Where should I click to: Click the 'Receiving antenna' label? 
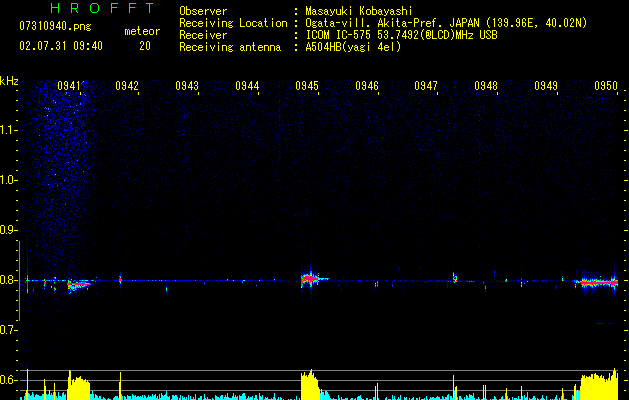pyautogui.click(x=230, y=47)
